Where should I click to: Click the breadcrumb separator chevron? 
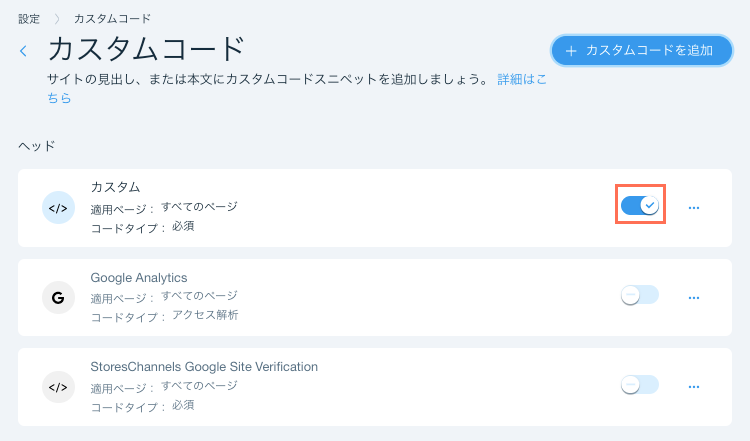tap(57, 18)
